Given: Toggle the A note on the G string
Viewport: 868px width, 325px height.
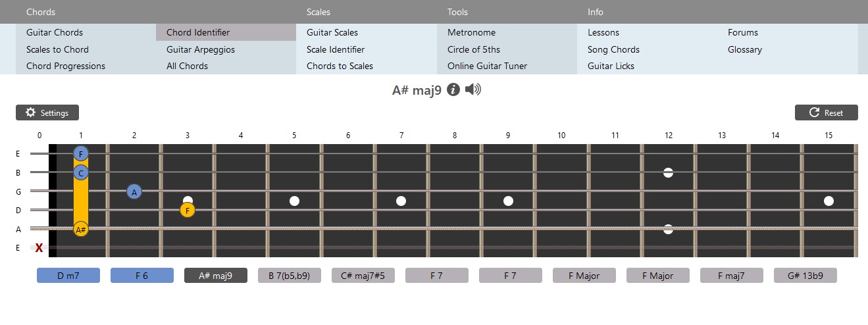Looking at the screenshot, I should click(134, 191).
